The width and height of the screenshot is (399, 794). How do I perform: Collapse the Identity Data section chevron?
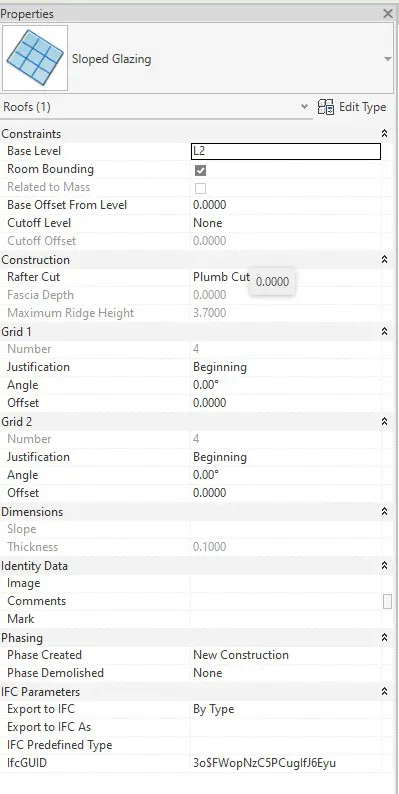tap(384, 565)
